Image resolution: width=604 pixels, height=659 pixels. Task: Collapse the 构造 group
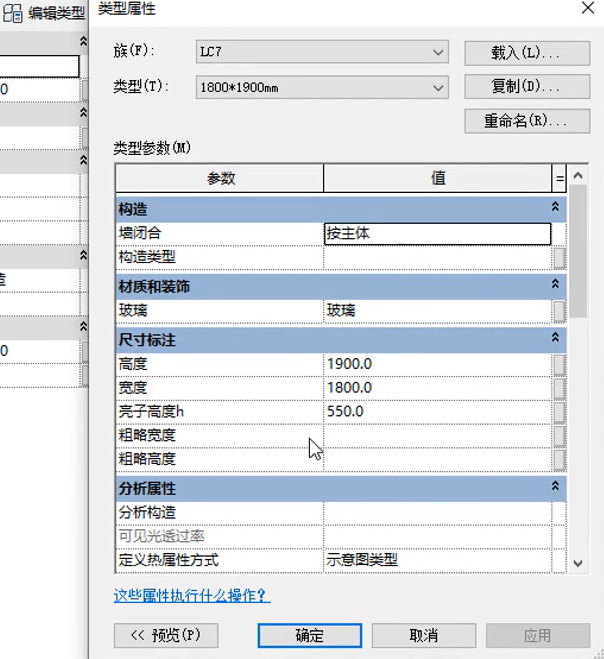(x=555, y=207)
